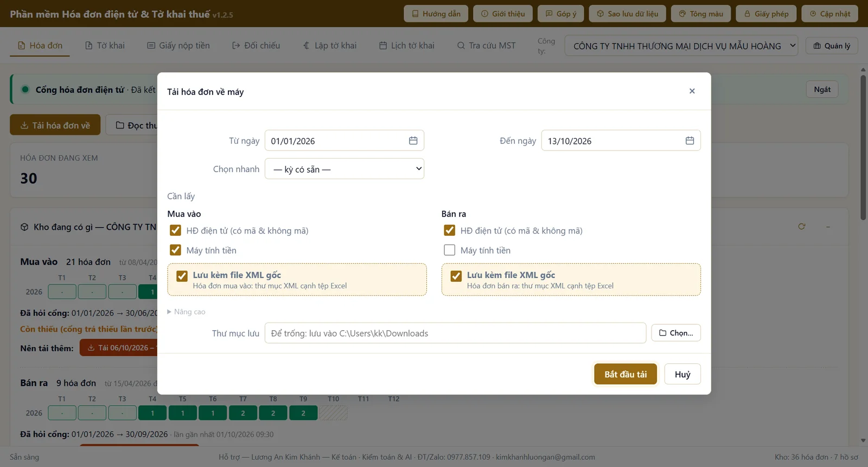Toggle Bán ra Lưu kèm file XML gốc
Viewport: 868px width, 467px height.
click(456, 276)
